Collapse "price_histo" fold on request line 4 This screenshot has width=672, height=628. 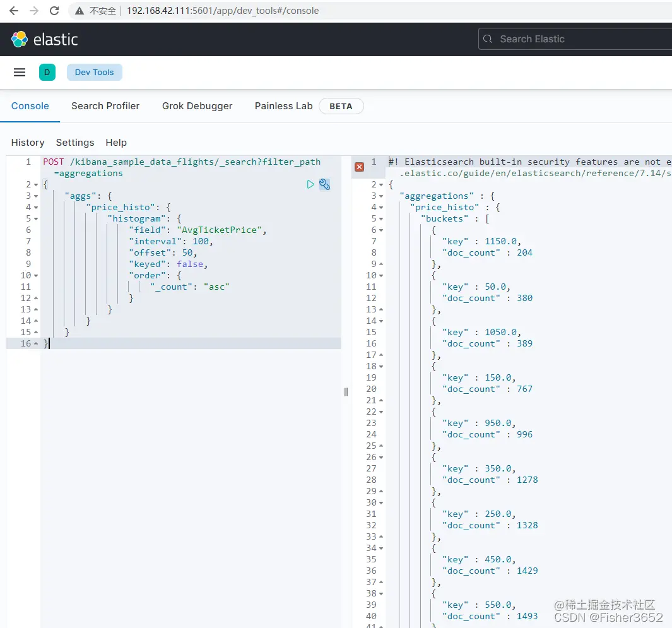pos(36,208)
